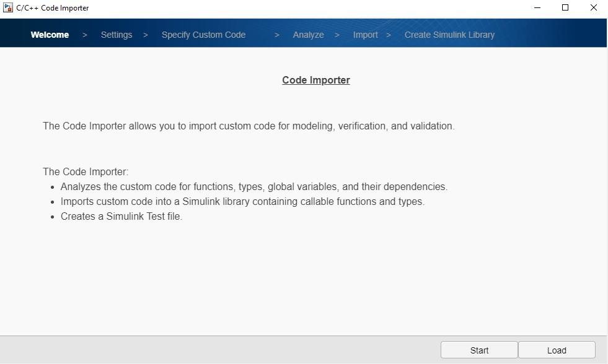Image resolution: width=608 pixels, height=364 pixels.
Task: Go to the Settings step
Action: point(117,35)
